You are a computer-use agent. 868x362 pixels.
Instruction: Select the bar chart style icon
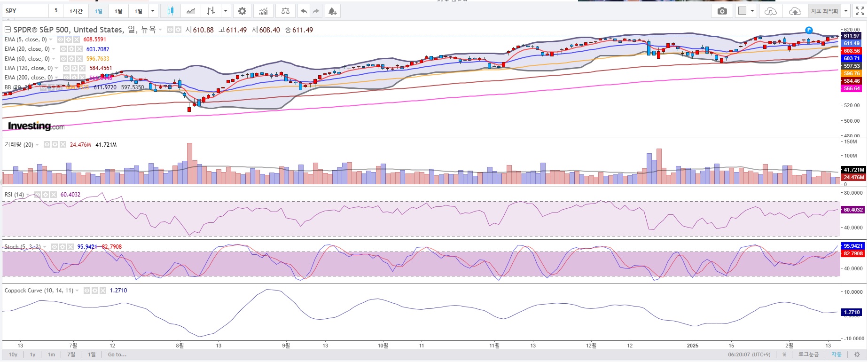pos(211,11)
